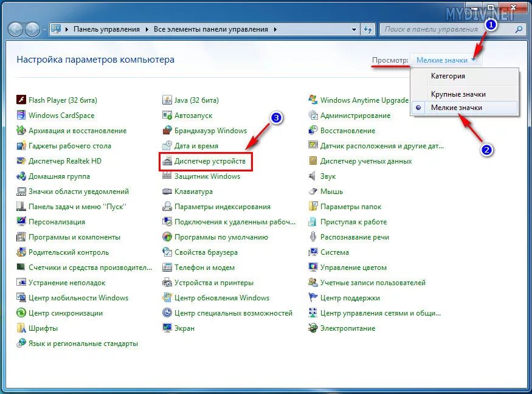Click the Центр синхронизации green icon
Image resolution: width=532 pixels, height=394 pixels.
[x=21, y=313]
